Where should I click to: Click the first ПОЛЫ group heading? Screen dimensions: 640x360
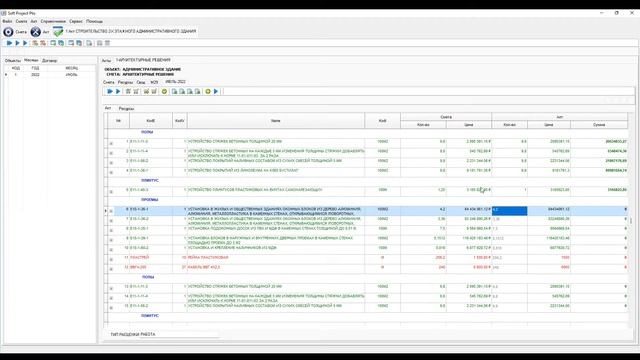click(147, 132)
